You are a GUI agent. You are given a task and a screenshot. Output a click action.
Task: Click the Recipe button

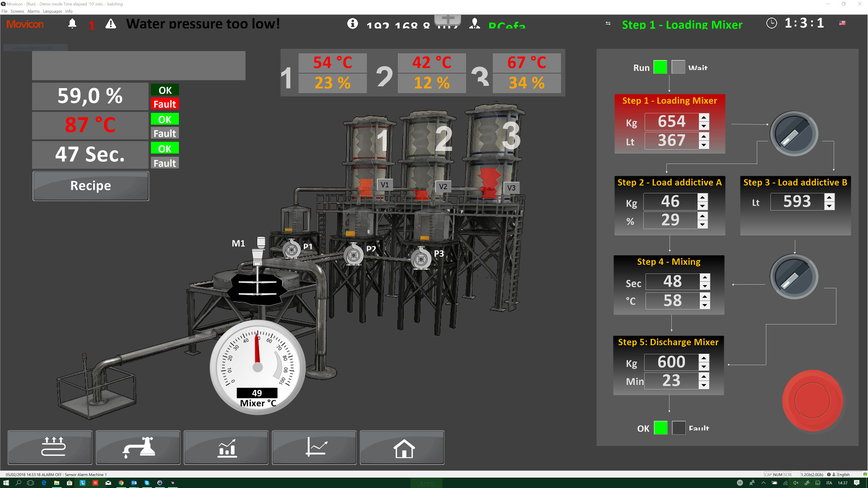(x=91, y=186)
